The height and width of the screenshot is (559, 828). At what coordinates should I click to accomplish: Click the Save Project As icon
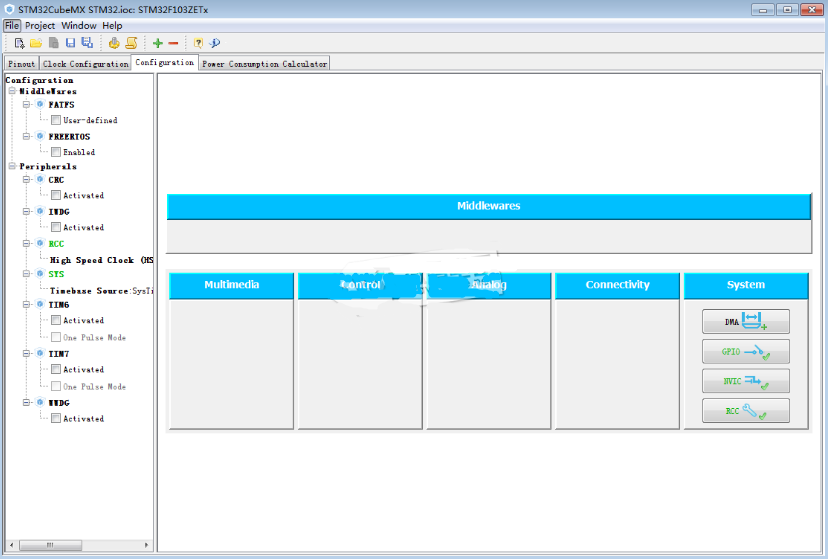[x=88, y=43]
